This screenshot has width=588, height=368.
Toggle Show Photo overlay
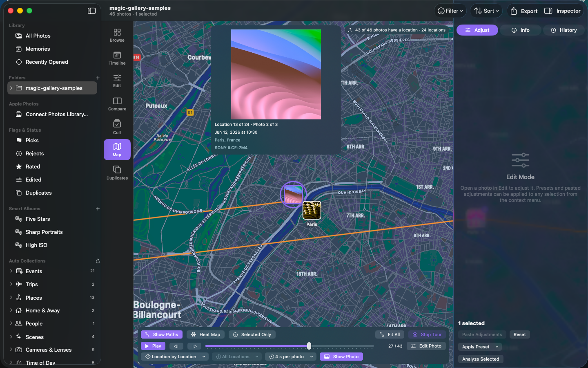click(x=341, y=357)
